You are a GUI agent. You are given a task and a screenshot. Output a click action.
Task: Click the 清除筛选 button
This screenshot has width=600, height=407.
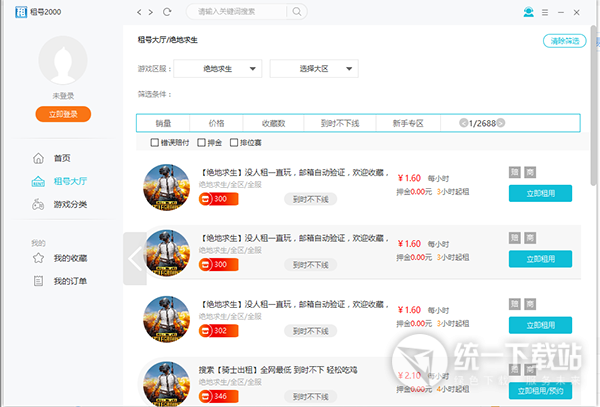tap(562, 41)
